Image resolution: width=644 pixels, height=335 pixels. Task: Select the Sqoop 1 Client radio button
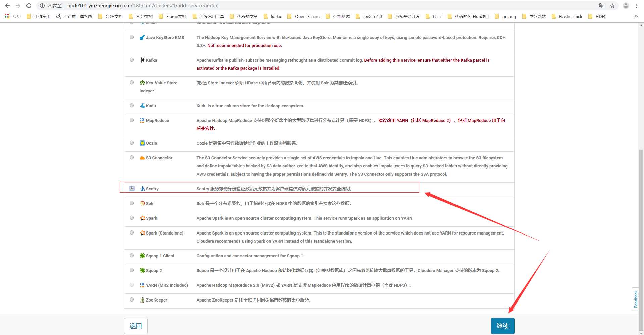[x=132, y=255]
